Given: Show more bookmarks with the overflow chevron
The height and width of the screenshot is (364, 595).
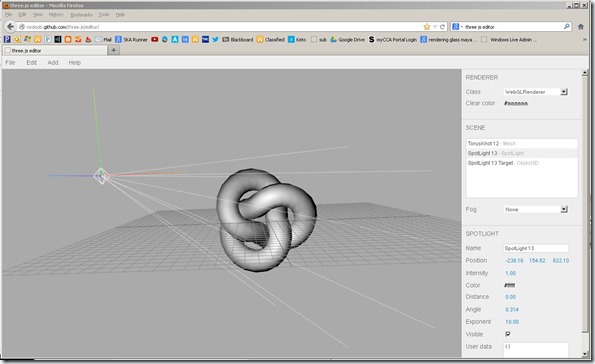Looking at the screenshot, I should click(x=585, y=39).
